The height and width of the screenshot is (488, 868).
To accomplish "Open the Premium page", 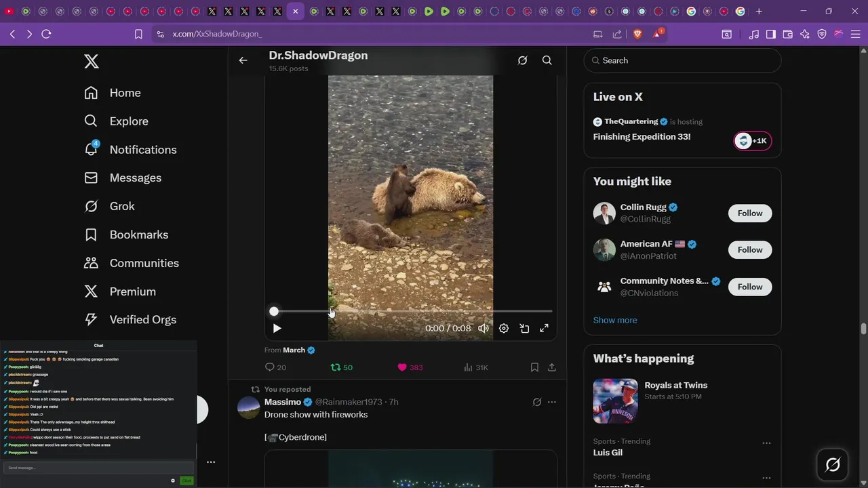I will (120, 291).
